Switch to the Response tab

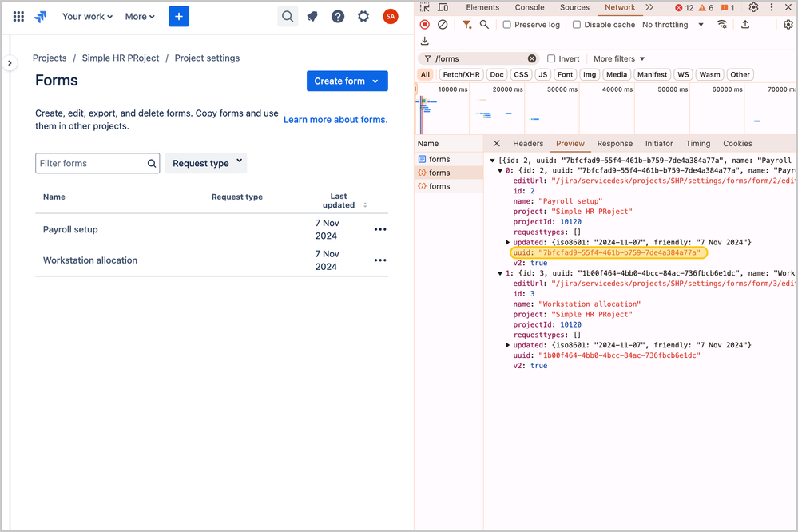[614, 144]
